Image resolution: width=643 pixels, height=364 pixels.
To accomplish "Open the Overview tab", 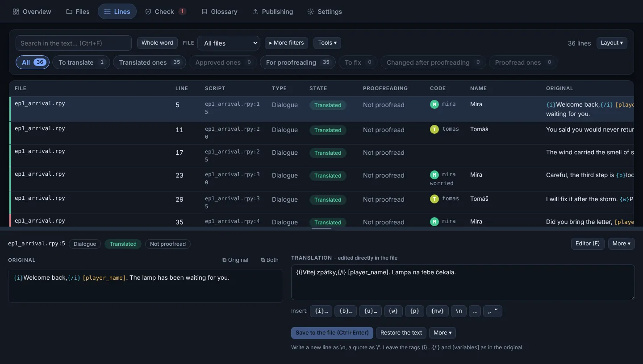I will tap(32, 12).
